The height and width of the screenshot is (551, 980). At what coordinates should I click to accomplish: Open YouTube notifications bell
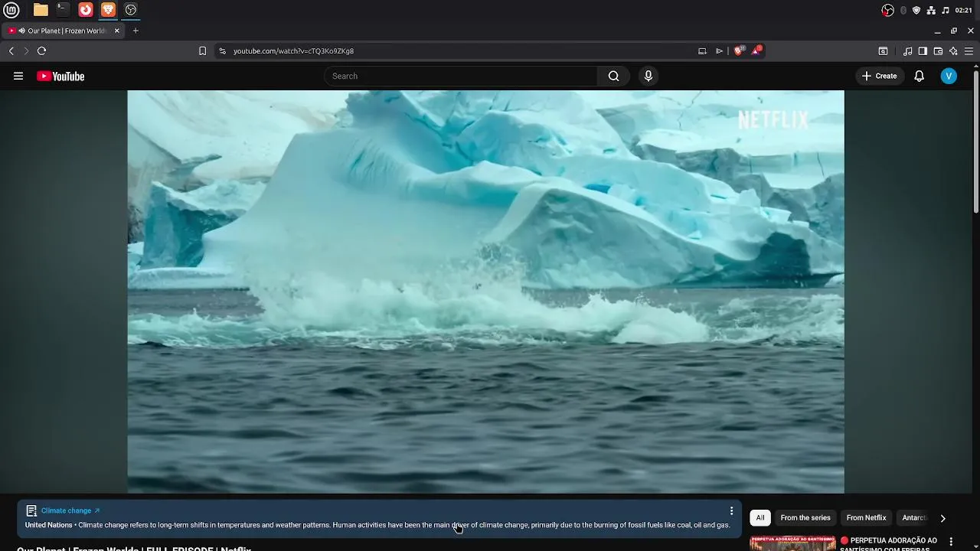coord(920,76)
